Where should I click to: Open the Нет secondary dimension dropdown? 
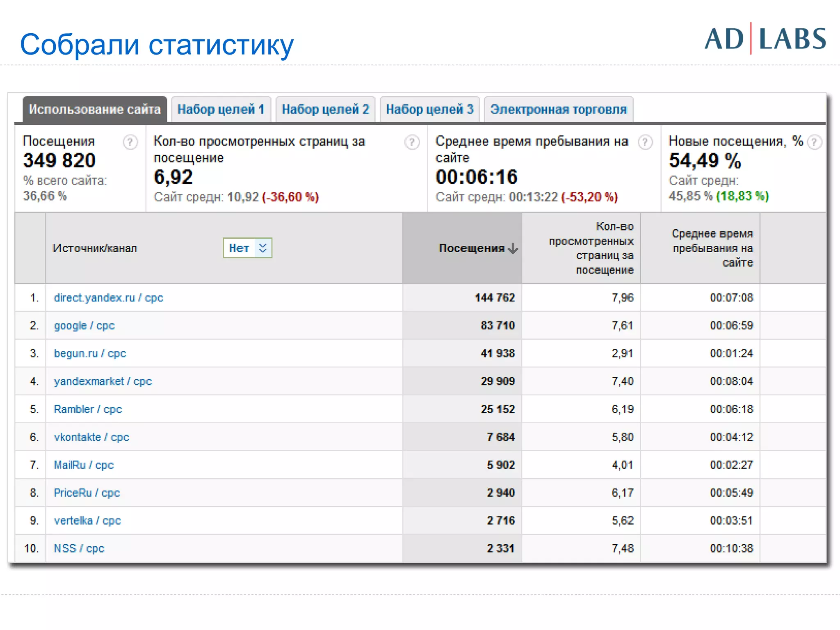coord(247,248)
